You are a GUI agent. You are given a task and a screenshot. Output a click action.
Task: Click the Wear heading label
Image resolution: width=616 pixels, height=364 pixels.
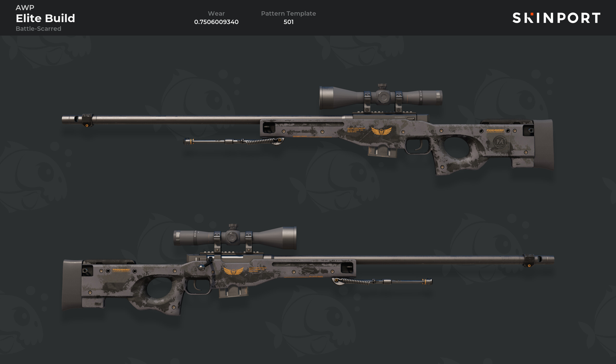click(216, 13)
